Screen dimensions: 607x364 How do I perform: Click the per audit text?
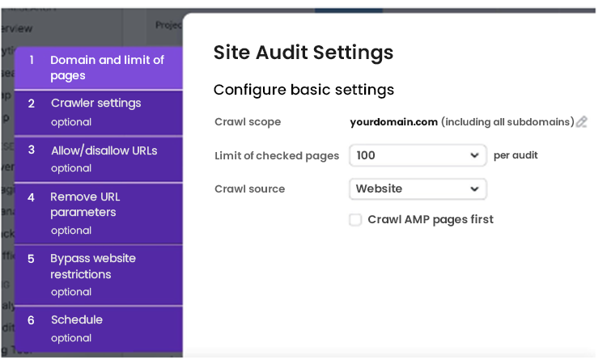pyautogui.click(x=516, y=155)
